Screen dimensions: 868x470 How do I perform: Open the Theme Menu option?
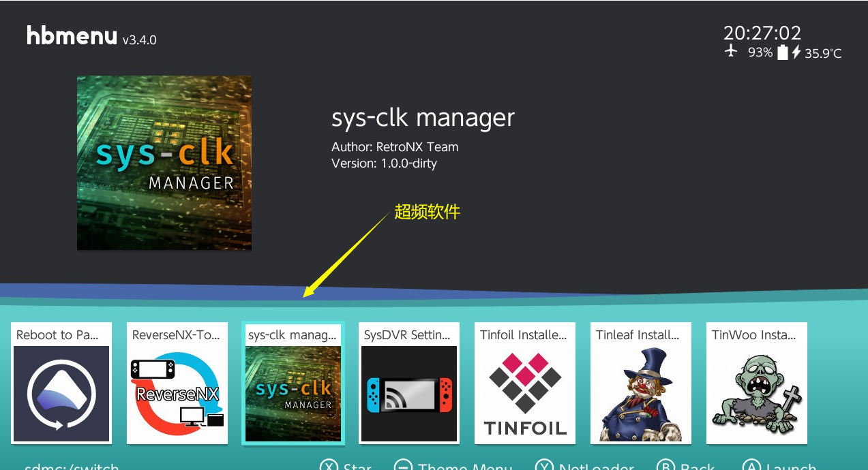(455, 467)
